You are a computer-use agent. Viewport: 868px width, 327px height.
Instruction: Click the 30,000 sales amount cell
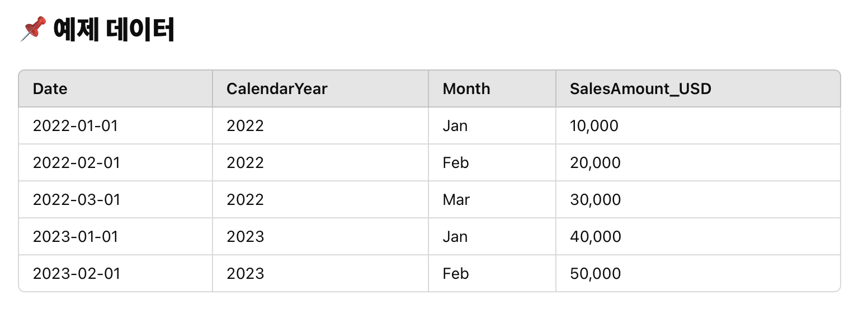[595, 199]
